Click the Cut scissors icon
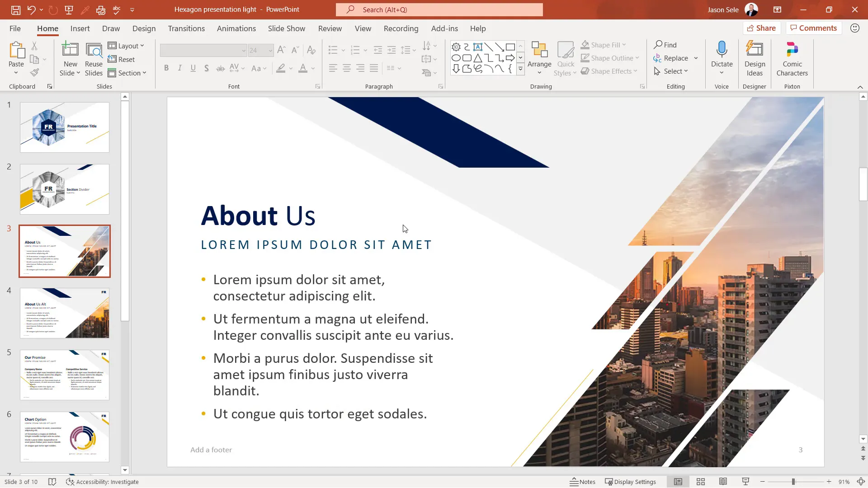 click(34, 46)
